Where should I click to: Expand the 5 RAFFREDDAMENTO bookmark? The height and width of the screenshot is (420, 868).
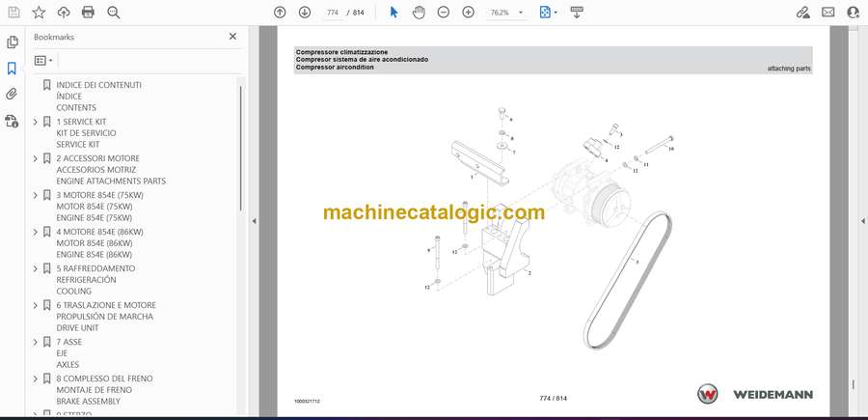(36, 268)
